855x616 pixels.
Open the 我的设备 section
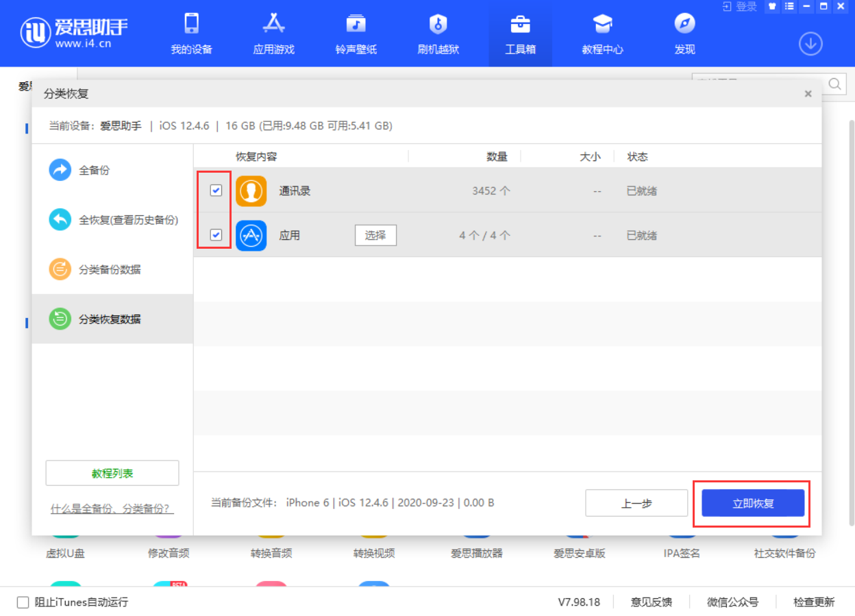[190, 33]
